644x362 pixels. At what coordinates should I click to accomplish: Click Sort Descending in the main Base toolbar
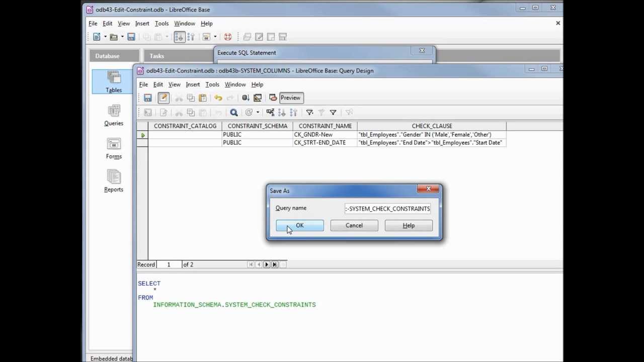[191, 37]
